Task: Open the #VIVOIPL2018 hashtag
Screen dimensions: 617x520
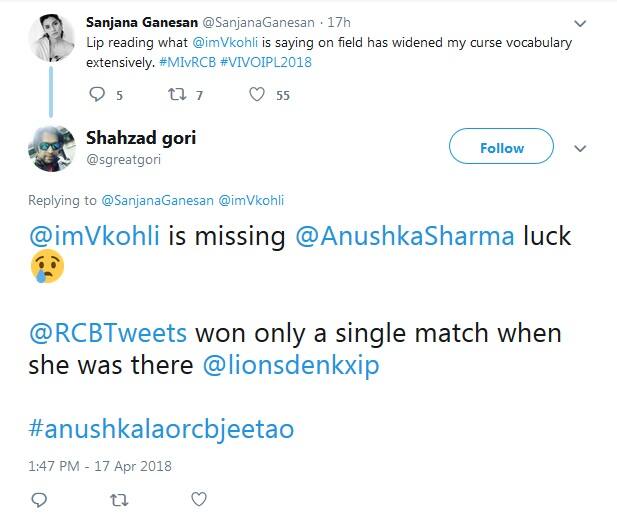Action: (271, 62)
